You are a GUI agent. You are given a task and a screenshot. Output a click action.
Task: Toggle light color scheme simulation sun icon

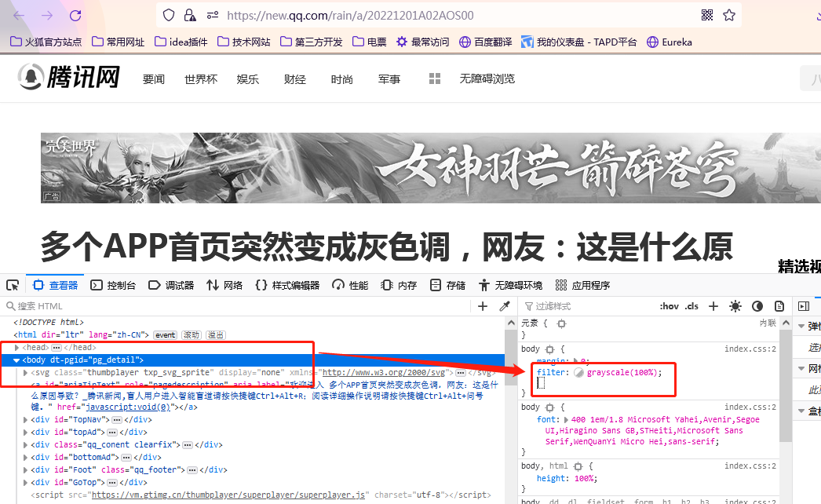pyautogui.click(x=735, y=306)
